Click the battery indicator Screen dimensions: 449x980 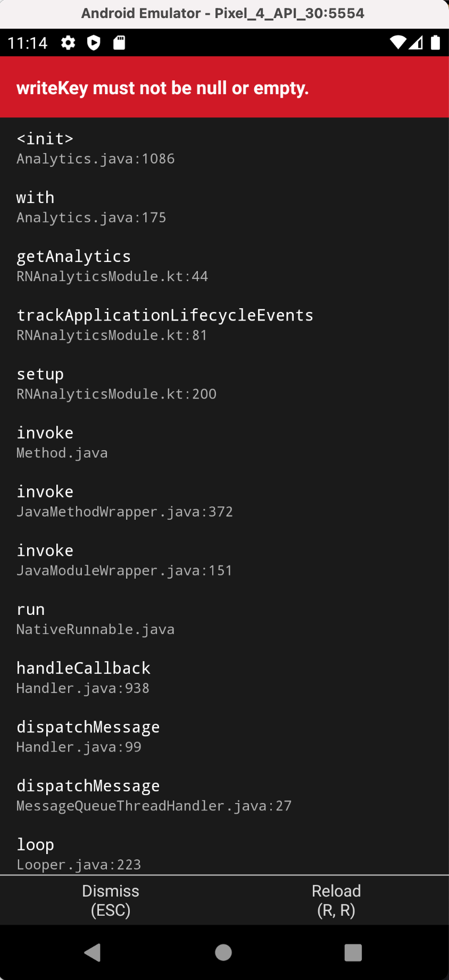436,43
